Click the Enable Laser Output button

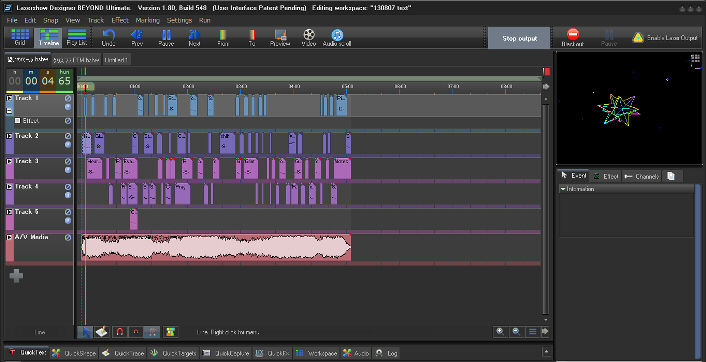tap(665, 38)
